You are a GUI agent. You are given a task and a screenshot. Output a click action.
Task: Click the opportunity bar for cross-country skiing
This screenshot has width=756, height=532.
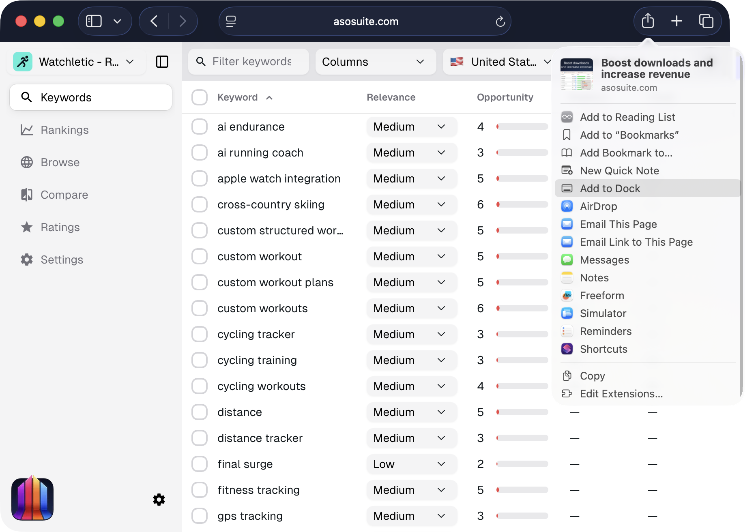tap(522, 204)
